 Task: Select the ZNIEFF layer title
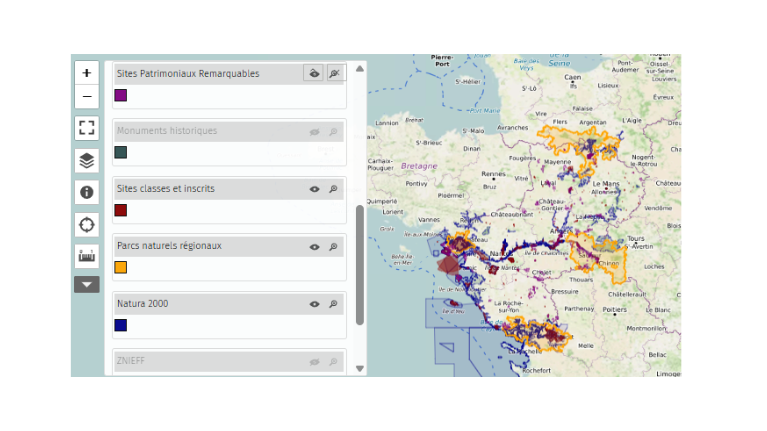131,361
